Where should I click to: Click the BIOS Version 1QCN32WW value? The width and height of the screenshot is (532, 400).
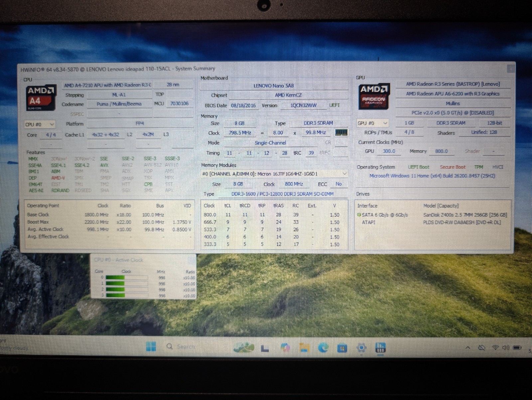304,105
